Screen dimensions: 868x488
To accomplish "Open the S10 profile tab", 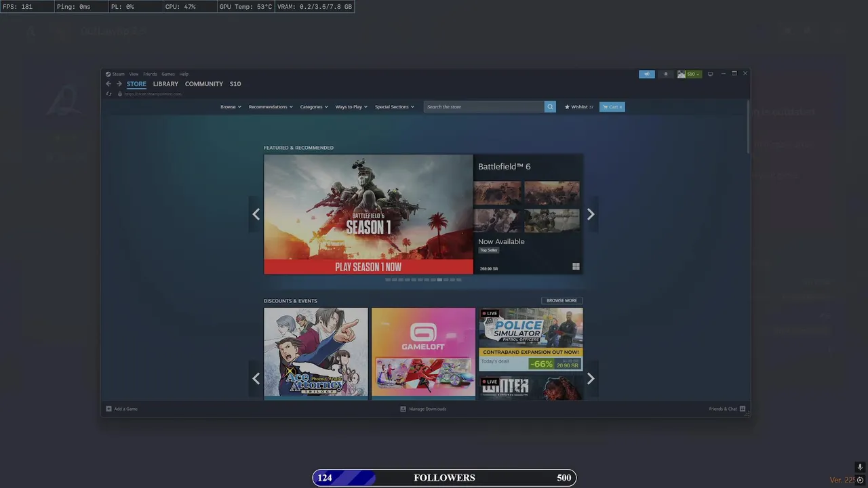I will click(x=235, y=84).
